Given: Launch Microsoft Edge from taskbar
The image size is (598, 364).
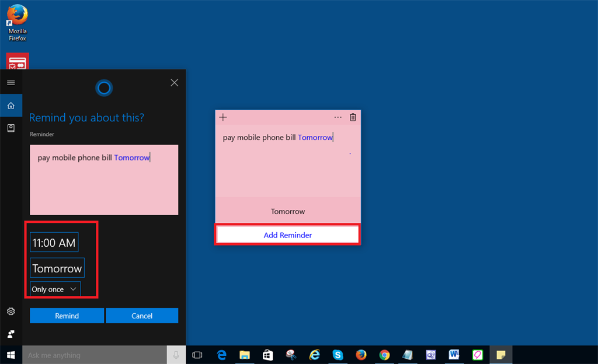Looking at the screenshot, I should [221, 355].
